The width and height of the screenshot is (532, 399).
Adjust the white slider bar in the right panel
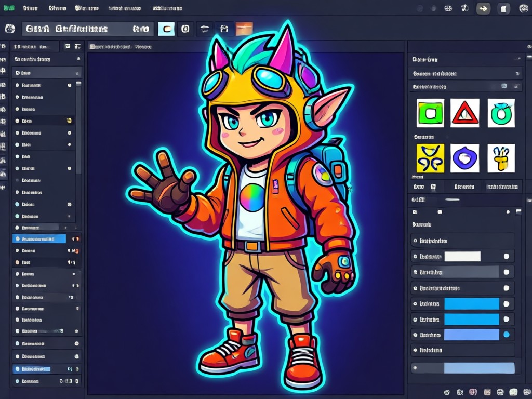[462, 257]
